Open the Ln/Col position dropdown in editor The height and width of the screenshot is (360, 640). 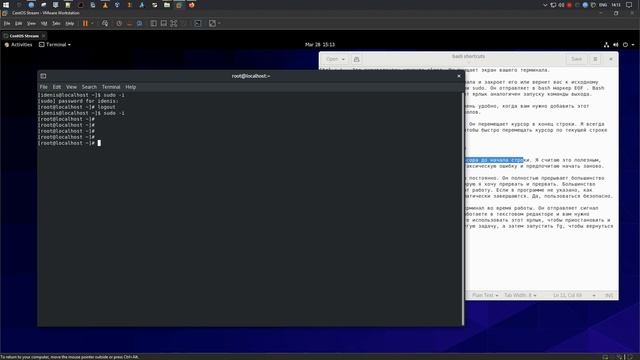click(574, 295)
